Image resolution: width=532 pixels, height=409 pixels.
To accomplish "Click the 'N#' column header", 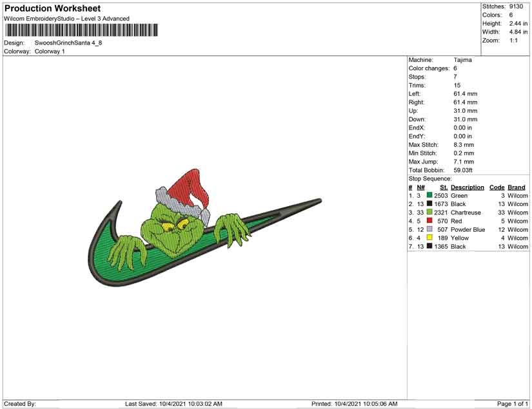I will pos(420,187).
